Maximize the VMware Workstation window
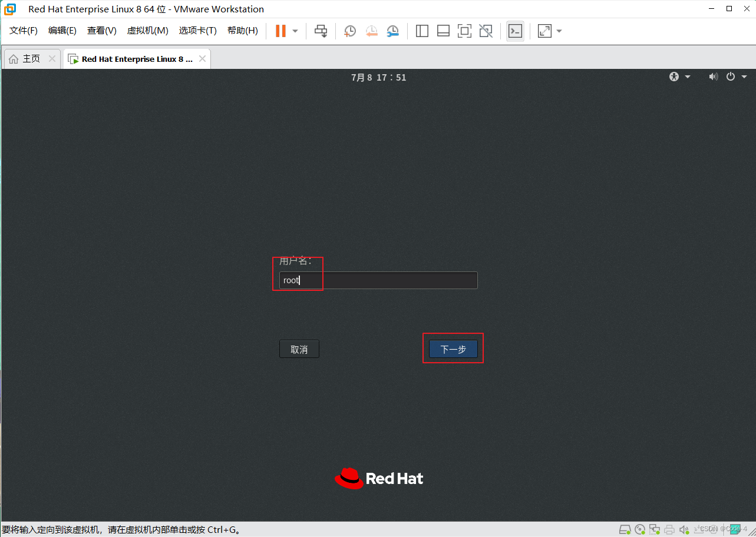The image size is (756, 537). coord(729,9)
